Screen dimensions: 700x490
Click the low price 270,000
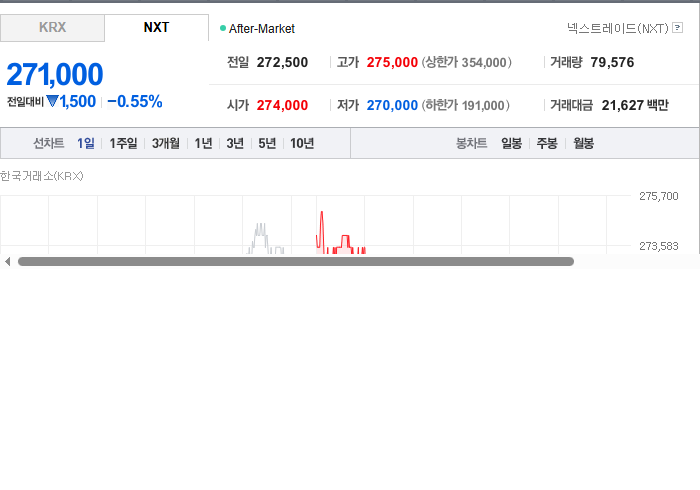392,105
